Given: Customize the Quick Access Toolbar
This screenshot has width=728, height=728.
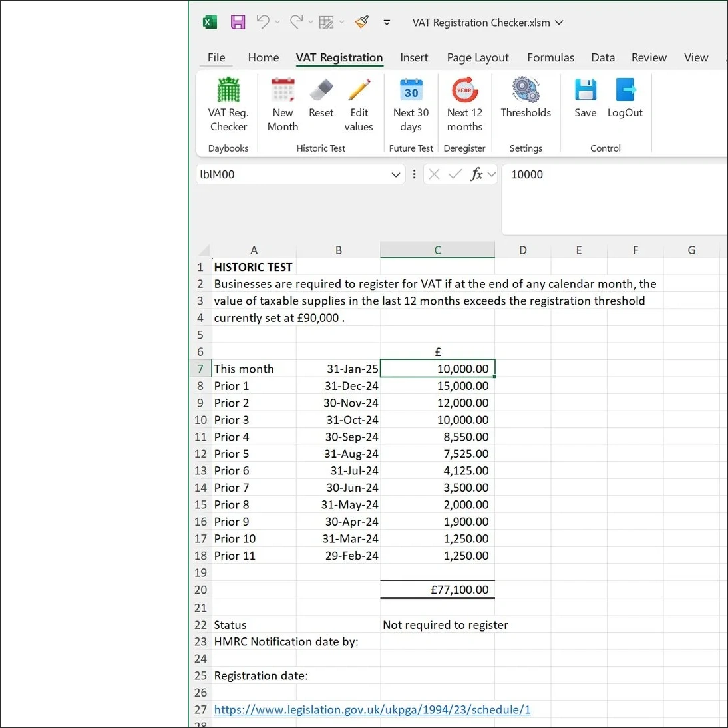Looking at the screenshot, I should pos(387,22).
